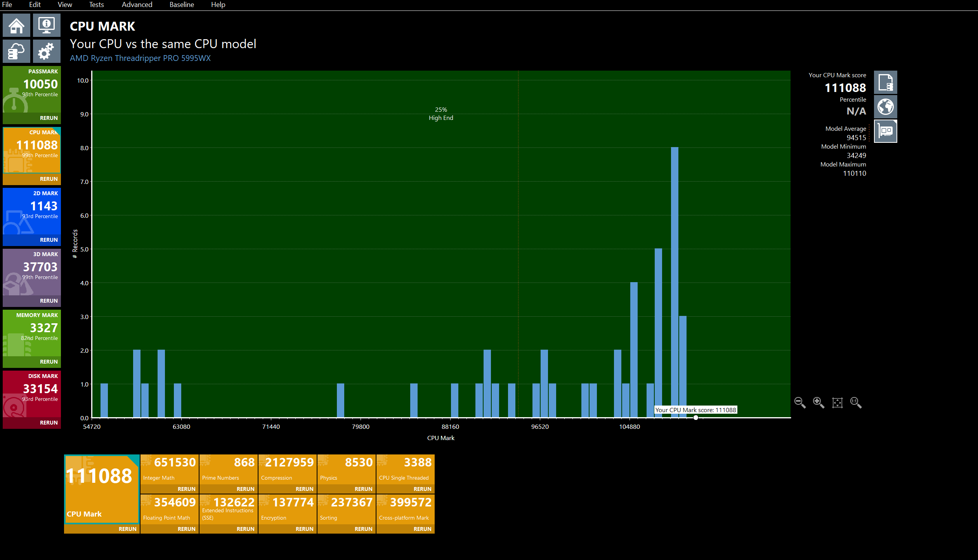
Task: Click the AMD Ryzen Threadripper PRO 5995WX link
Action: point(140,58)
